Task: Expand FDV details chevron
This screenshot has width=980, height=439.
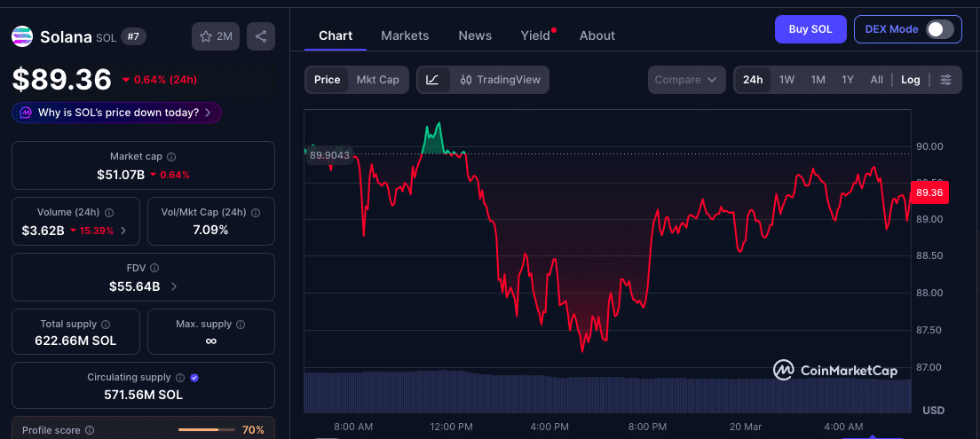Action: [174, 286]
